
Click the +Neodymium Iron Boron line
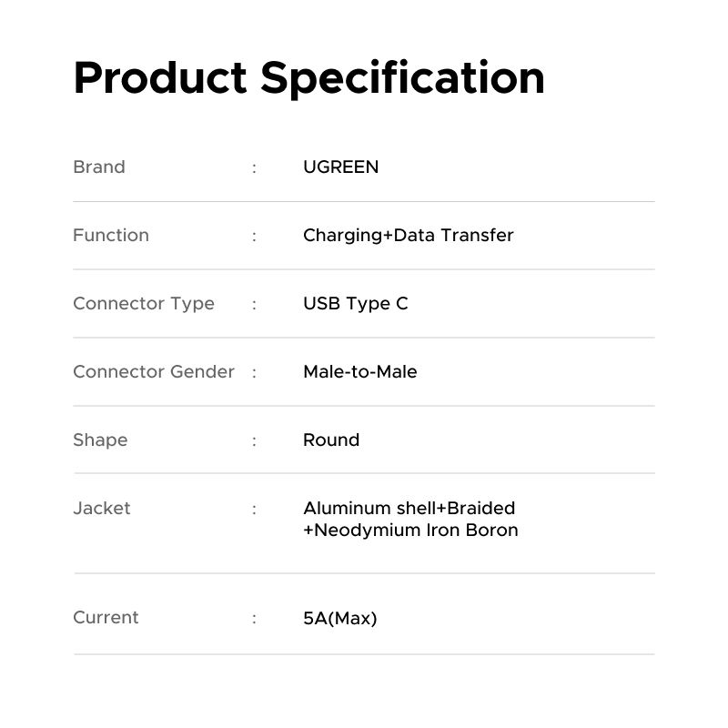pyautogui.click(x=411, y=531)
